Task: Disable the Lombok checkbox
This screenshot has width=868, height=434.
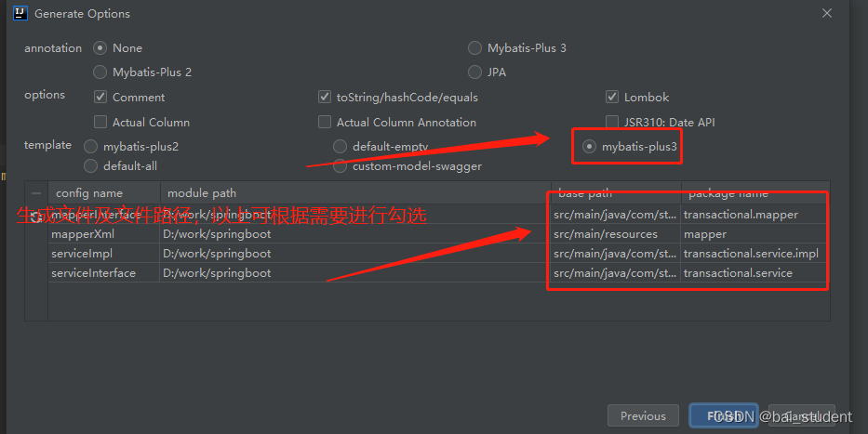Action: pos(612,97)
